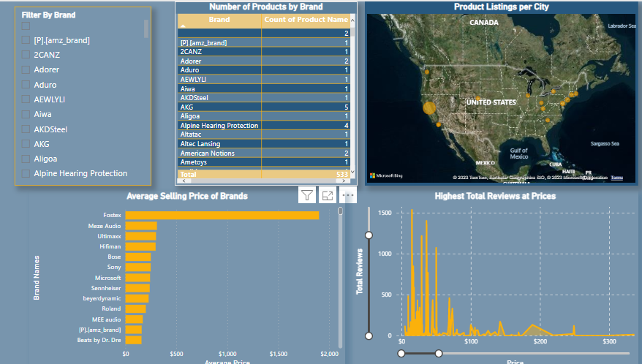Check the 2CANZ brand checkbox

pyautogui.click(x=26, y=55)
